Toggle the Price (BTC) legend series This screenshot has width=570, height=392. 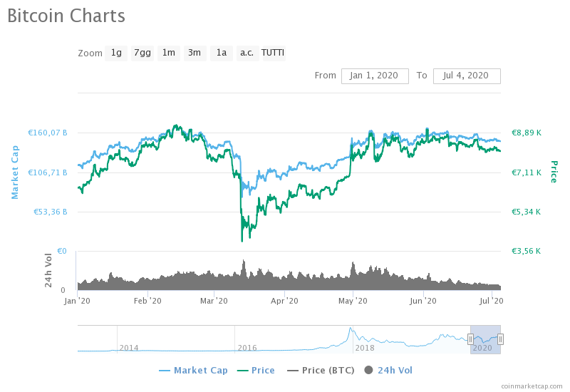(x=321, y=371)
